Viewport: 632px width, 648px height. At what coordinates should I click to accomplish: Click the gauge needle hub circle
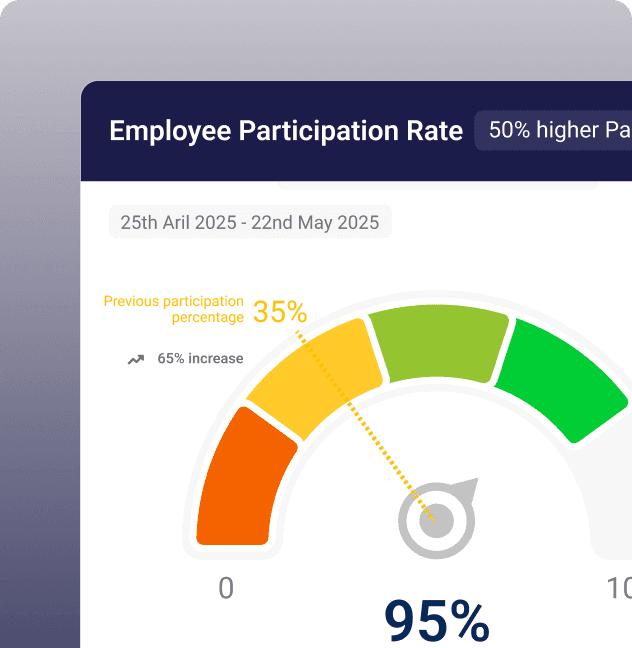[x=436, y=520]
